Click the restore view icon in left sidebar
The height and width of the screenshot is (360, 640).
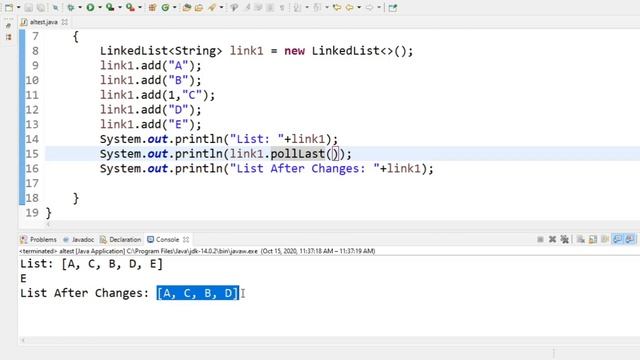coord(8,25)
